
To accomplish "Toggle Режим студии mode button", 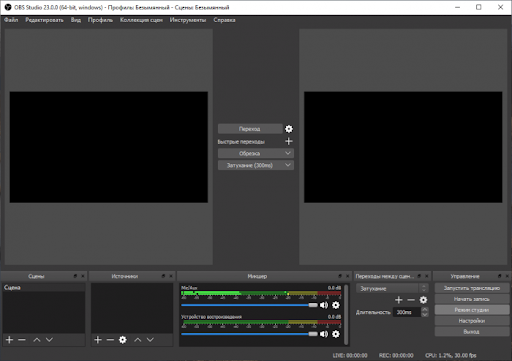I will pyautogui.click(x=472, y=310).
